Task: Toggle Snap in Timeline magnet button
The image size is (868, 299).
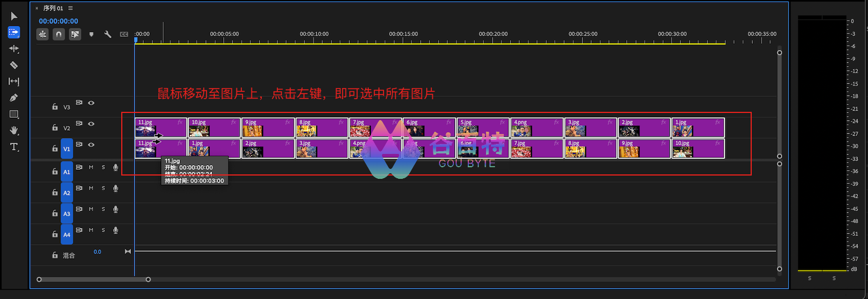Action: tap(59, 34)
